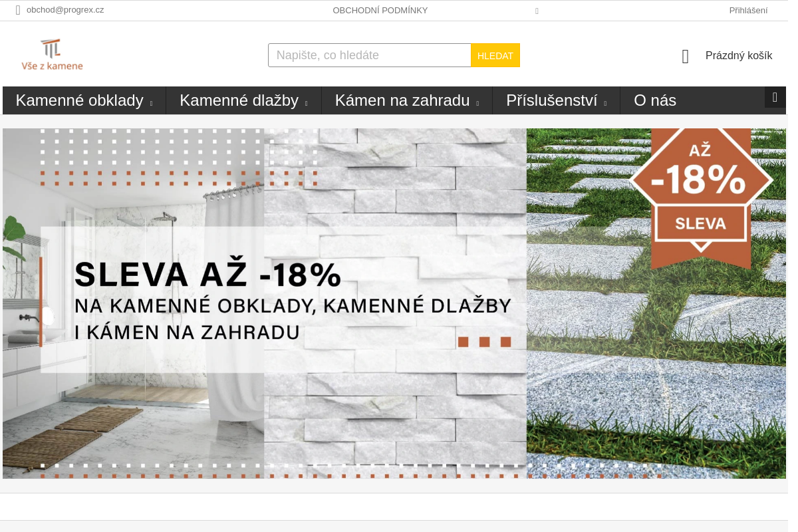Open the Kamenné dlažby menu item
Viewport: 798px width, 532px height.
click(x=239, y=100)
